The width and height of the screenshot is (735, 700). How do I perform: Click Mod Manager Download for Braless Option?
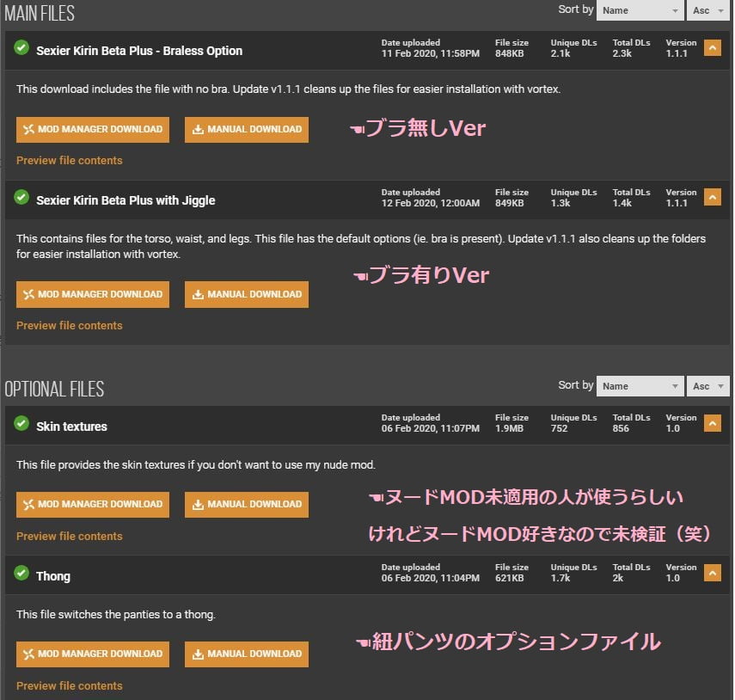pyautogui.click(x=93, y=130)
